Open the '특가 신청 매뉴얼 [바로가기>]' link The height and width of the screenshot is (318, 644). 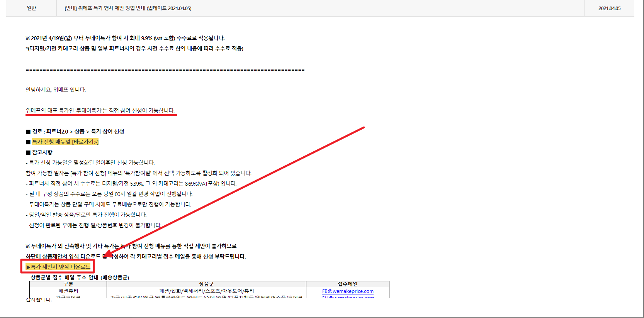[x=65, y=142]
